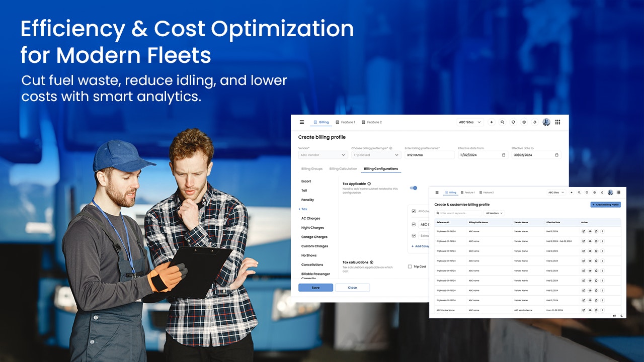Click the search icon in the larger window's header
The image size is (644, 362).
point(502,122)
